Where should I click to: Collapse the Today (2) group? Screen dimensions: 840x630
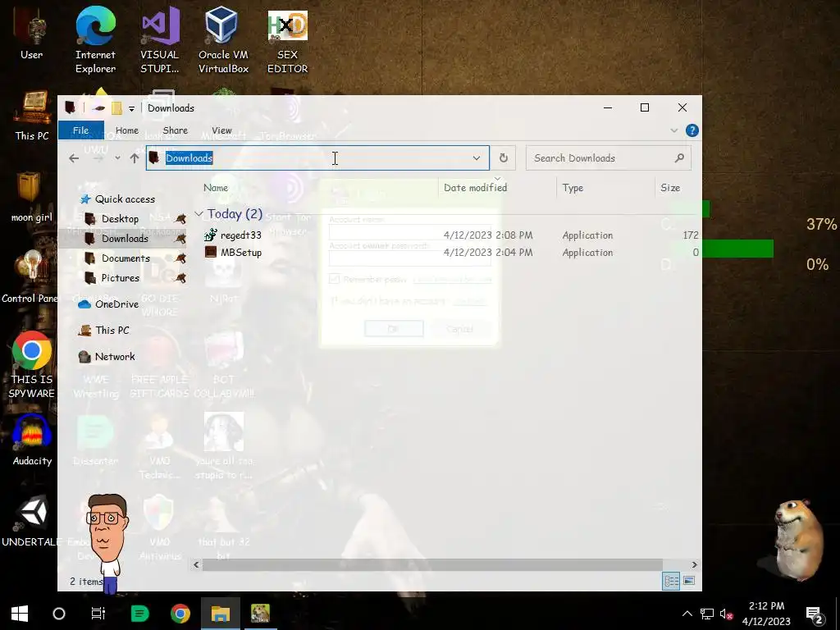[199, 214]
